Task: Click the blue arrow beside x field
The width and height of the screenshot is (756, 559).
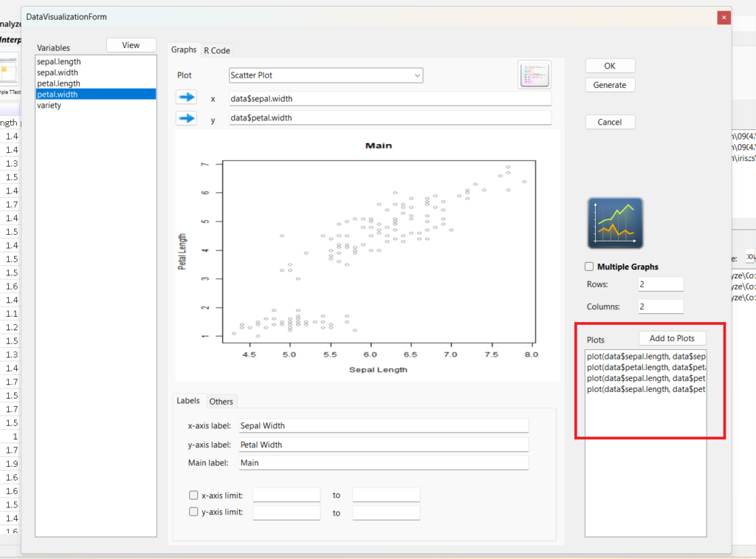Action: pos(186,97)
